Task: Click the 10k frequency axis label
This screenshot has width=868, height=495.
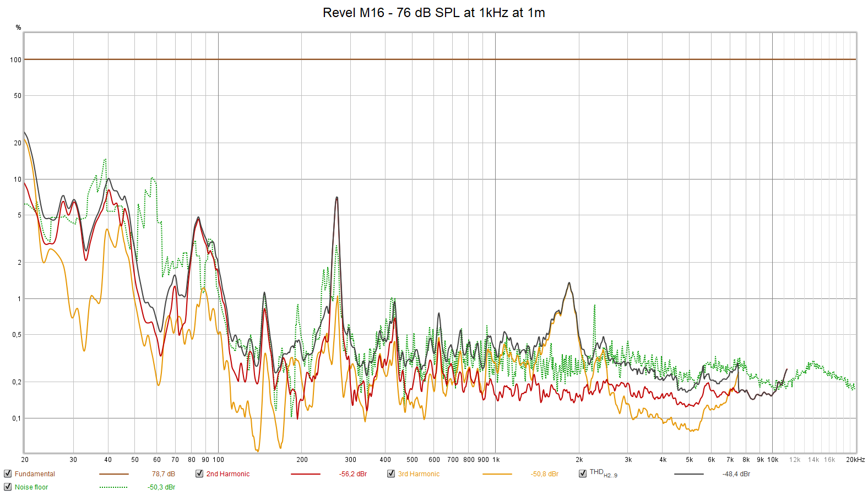Action: click(773, 460)
